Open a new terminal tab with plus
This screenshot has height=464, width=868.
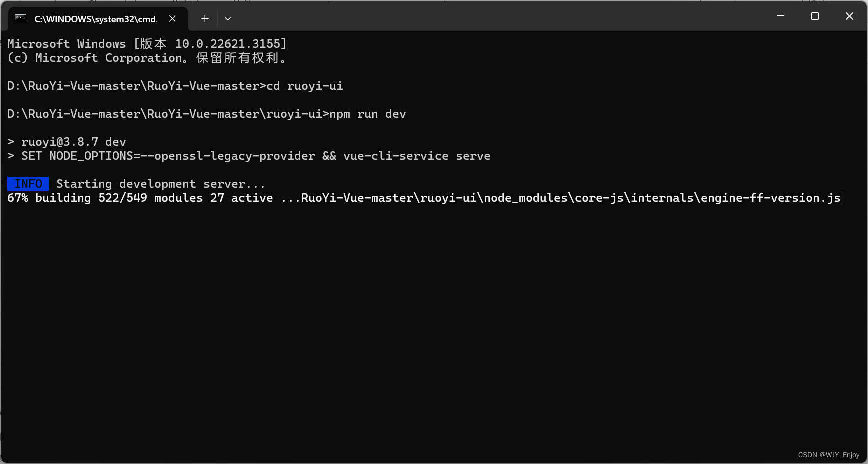point(205,19)
